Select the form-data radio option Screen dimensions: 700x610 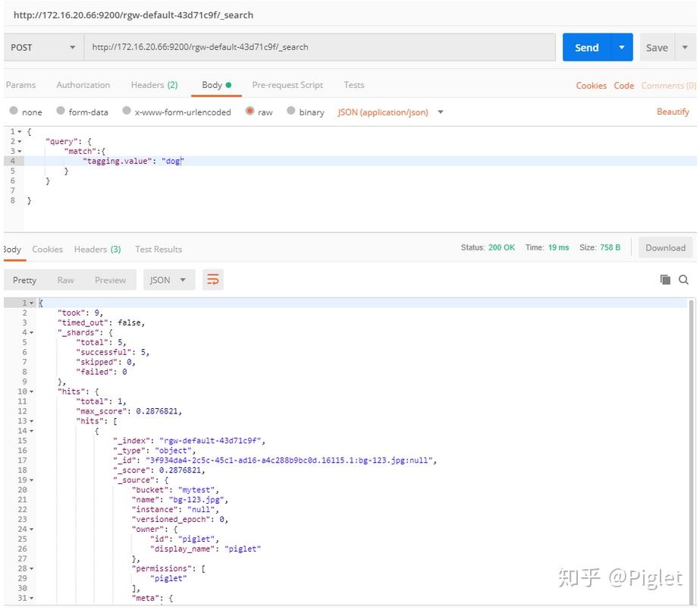[61, 112]
